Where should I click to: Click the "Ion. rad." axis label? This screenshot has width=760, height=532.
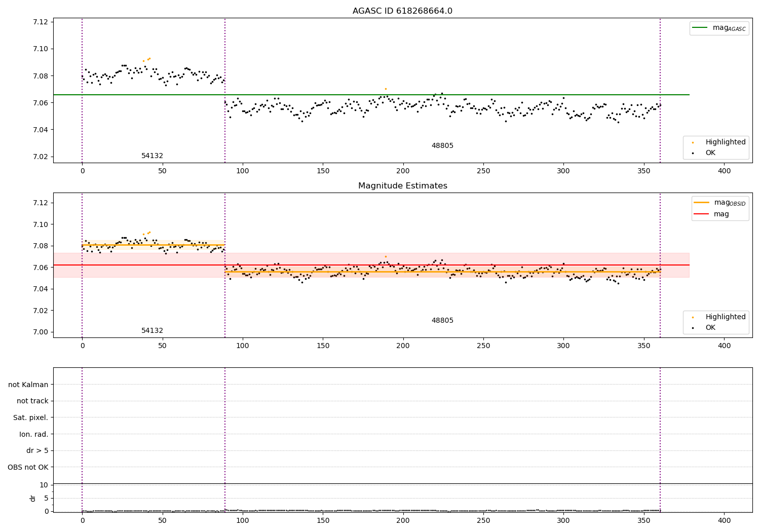[x=34, y=434]
